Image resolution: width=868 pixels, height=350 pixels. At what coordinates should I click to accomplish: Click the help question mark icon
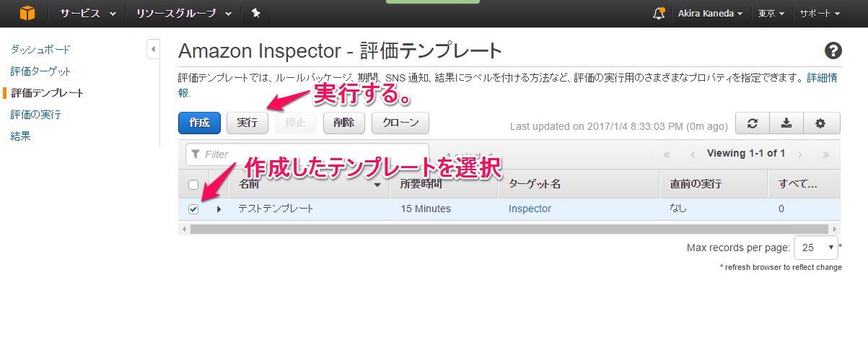(x=833, y=51)
